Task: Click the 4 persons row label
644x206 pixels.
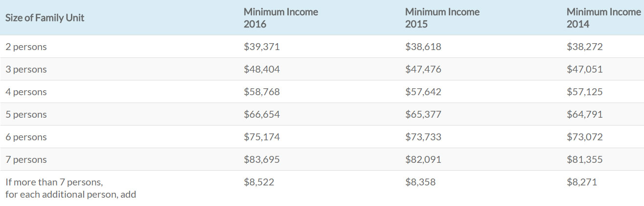Action: pyautogui.click(x=26, y=92)
